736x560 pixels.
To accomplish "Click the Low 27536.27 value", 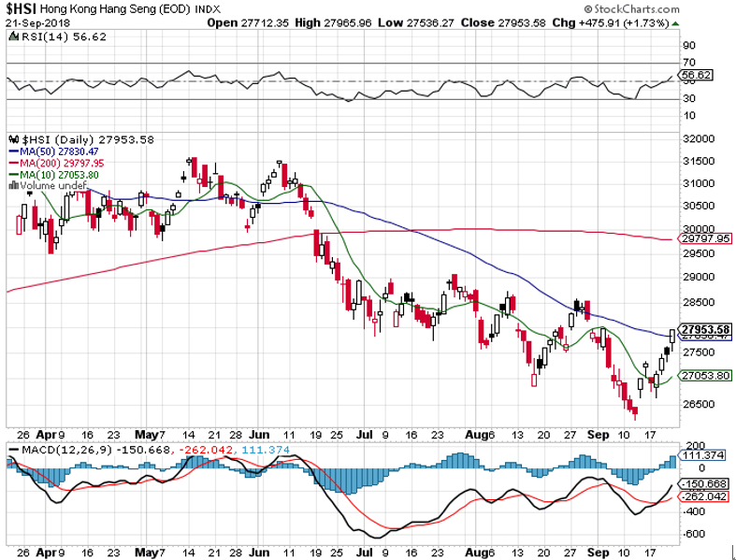I will [x=416, y=22].
